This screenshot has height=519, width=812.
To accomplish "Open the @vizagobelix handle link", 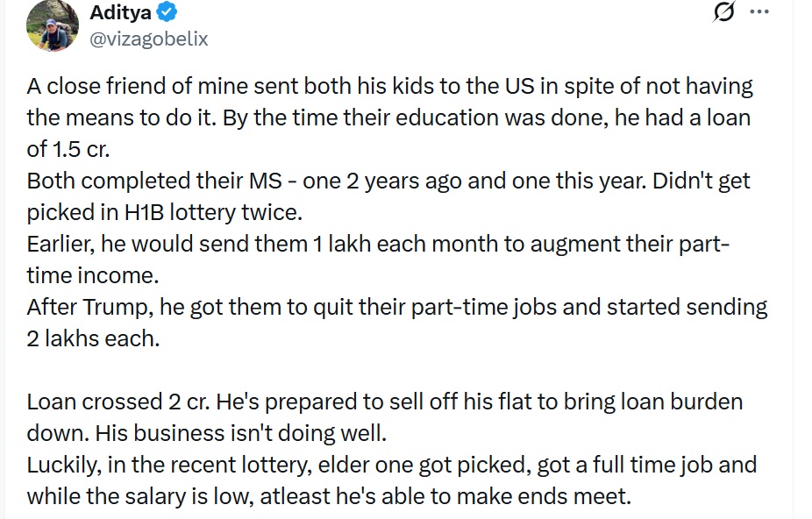I will pyautogui.click(x=149, y=39).
